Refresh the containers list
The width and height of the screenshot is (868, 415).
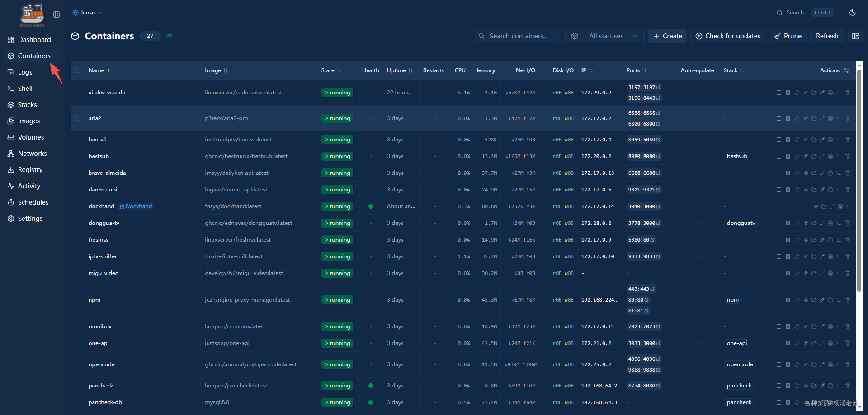pos(827,36)
